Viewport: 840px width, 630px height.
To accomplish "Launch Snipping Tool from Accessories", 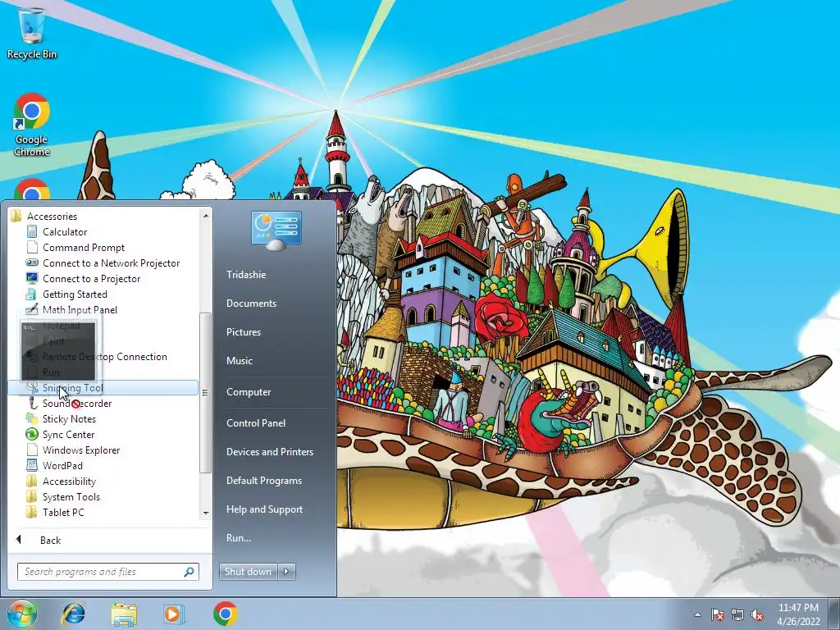I will click(x=103, y=387).
